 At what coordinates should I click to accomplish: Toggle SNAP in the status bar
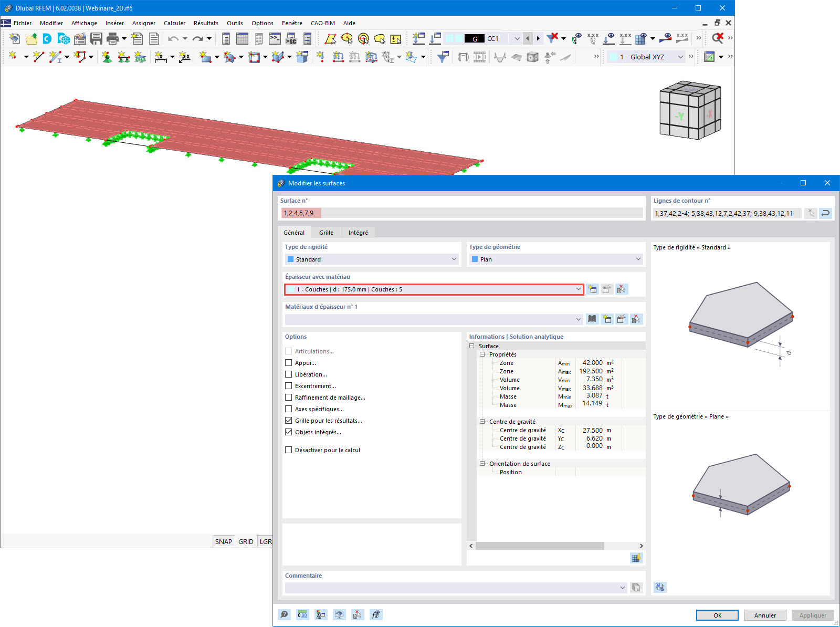pyautogui.click(x=223, y=541)
